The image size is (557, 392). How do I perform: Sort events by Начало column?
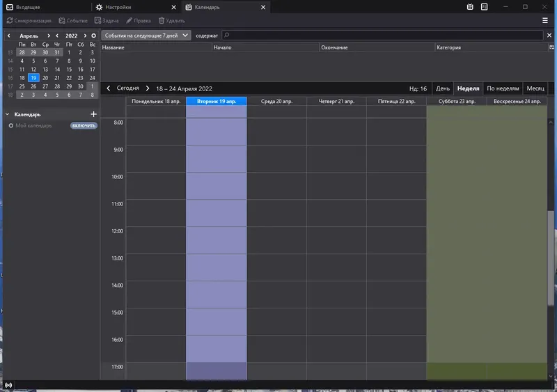pyautogui.click(x=265, y=47)
